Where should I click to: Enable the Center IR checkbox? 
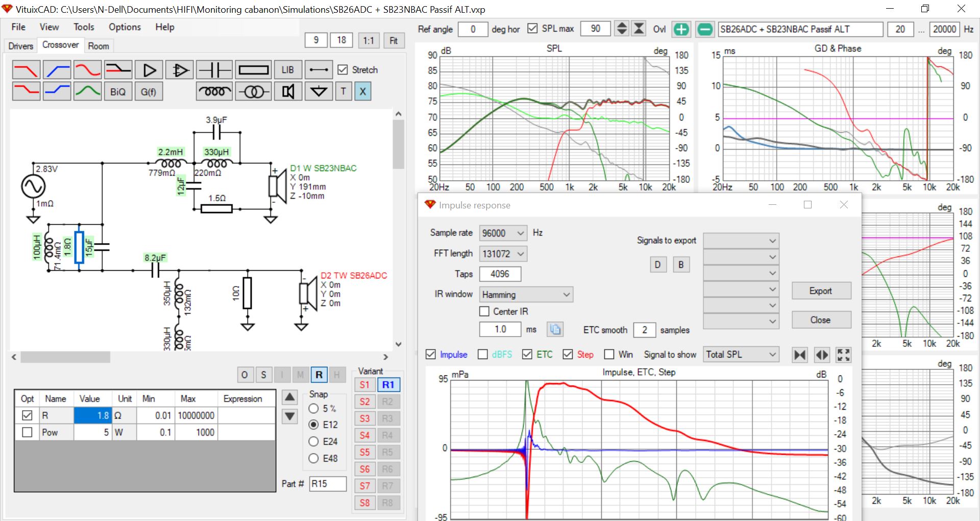[484, 312]
